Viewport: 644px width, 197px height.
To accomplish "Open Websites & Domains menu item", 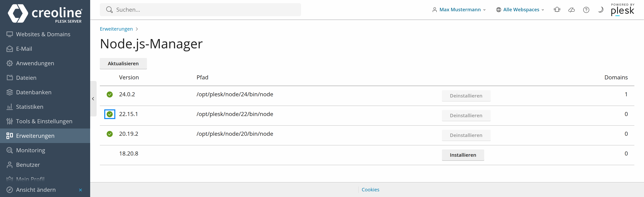I will click(x=45, y=34).
